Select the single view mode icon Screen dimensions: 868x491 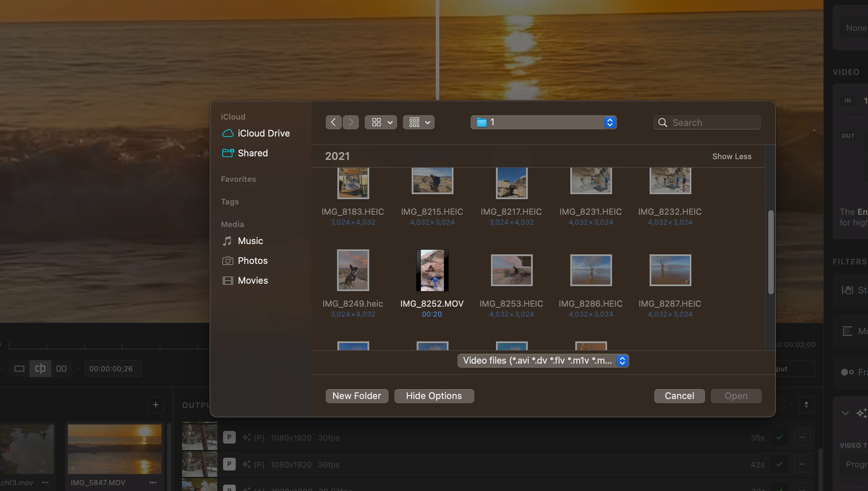[19, 369]
